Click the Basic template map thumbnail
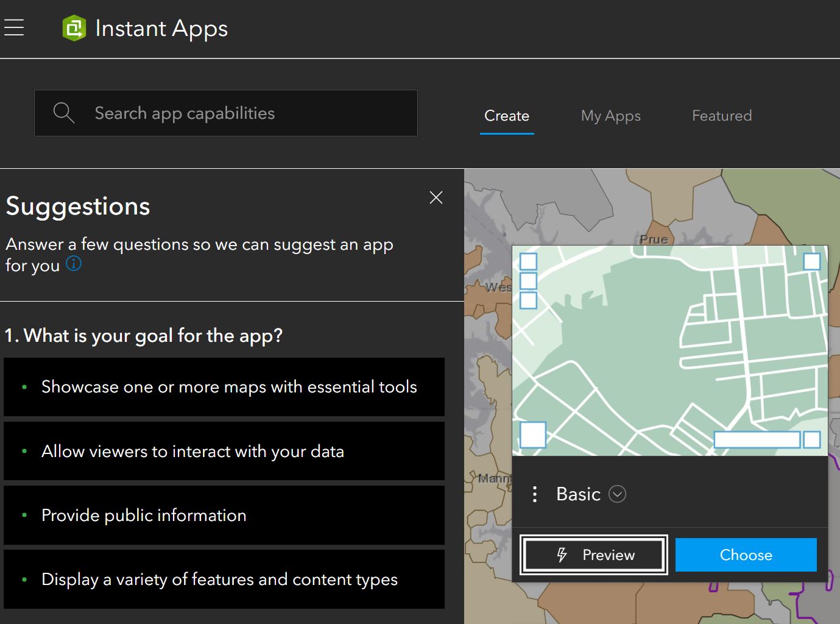 pyautogui.click(x=669, y=350)
